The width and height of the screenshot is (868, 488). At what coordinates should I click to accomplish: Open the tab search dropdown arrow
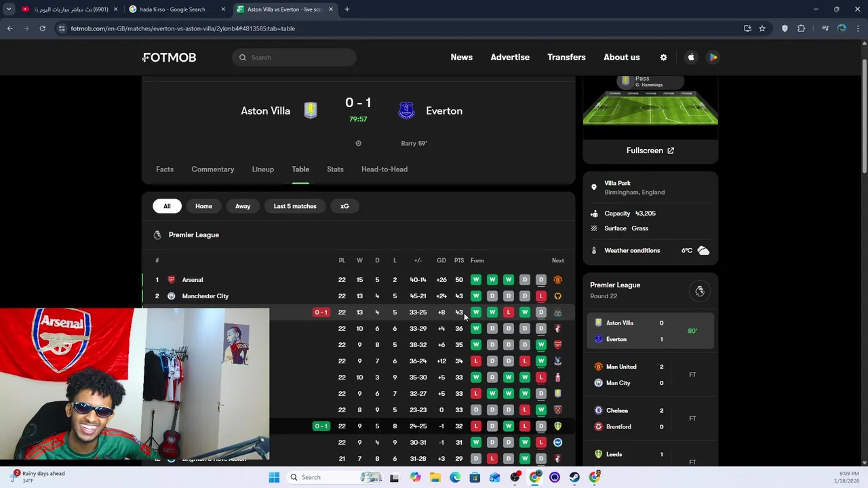tap(9, 9)
